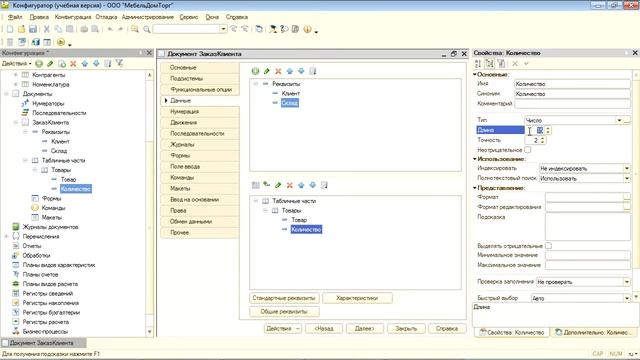The image size is (640, 360).
Task: Click Move up arrow in Конфигурация panel
Action: (x=84, y=64)
